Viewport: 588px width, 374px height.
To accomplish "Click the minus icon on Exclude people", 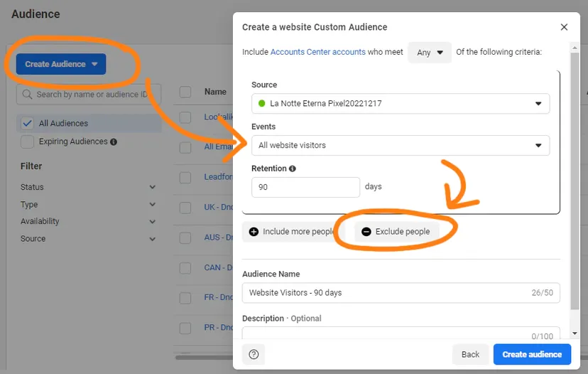I will (366, 232).
